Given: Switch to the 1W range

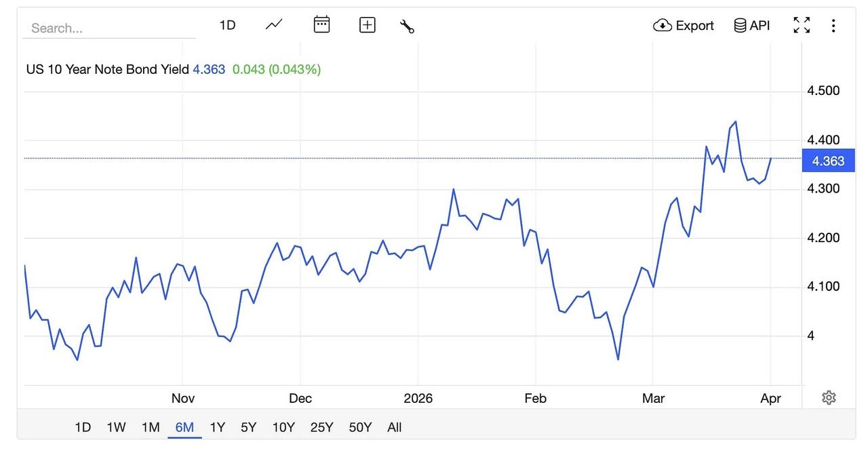Looking at the screenshot, I should (116, 427).
